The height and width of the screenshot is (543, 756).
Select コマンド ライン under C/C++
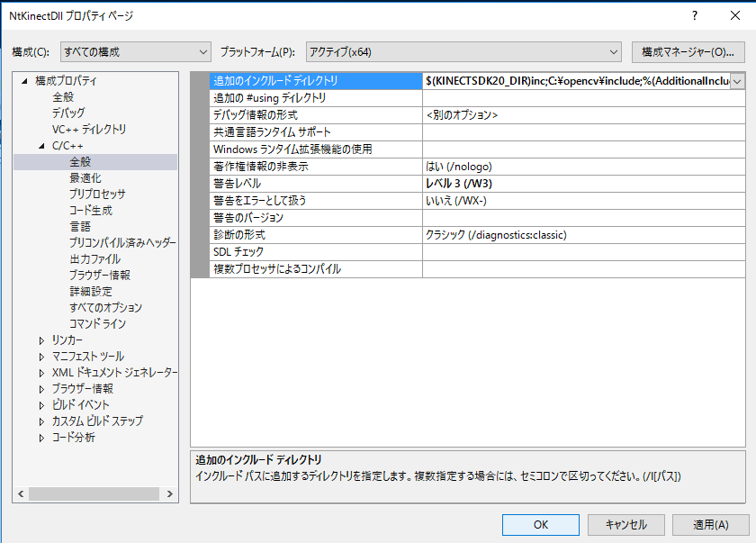(x=97, y=324)
